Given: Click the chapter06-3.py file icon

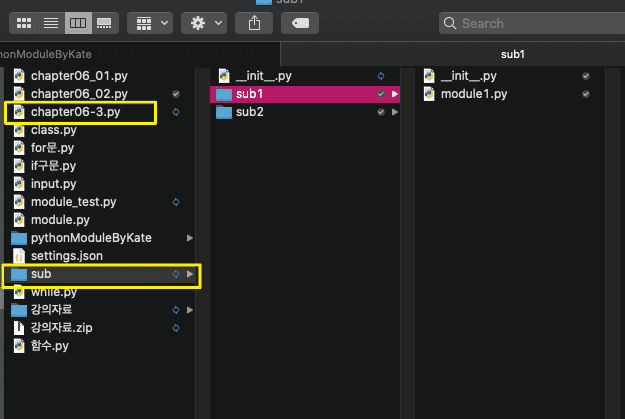Looking at the screenshot, I should [x=19, y=112].
